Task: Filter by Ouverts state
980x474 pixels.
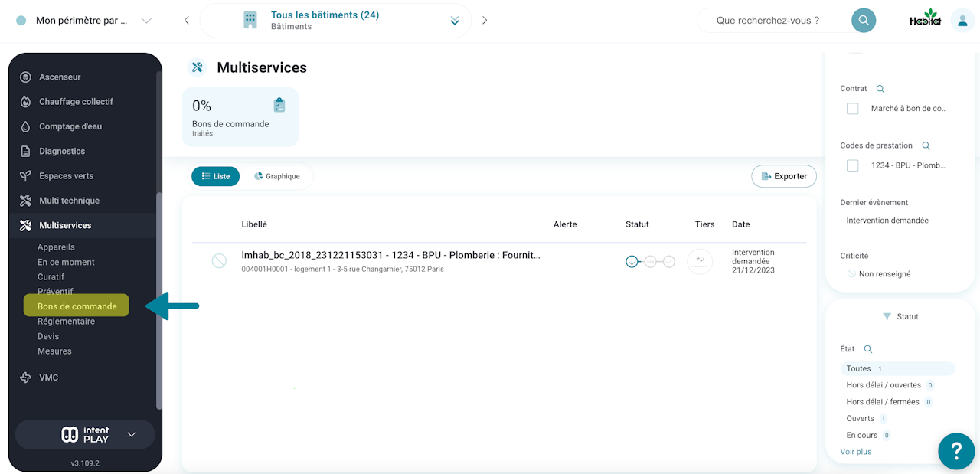Action: [x=866, y=419]
